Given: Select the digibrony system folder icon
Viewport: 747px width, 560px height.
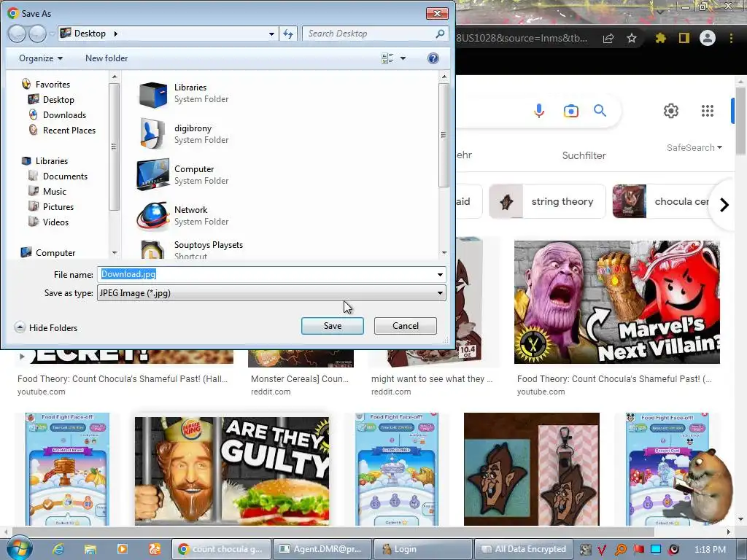Looking at the screenshot, I should click(x=153, y=134).
